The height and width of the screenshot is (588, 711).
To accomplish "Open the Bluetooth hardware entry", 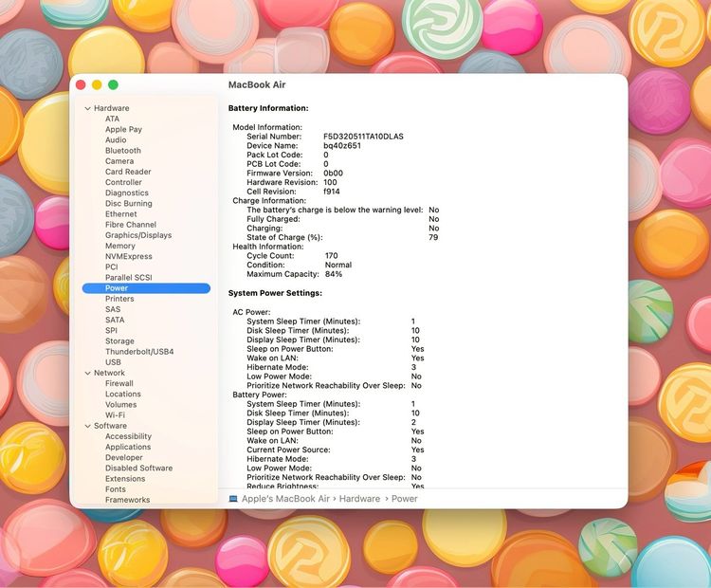I will (x=123, y=151).
